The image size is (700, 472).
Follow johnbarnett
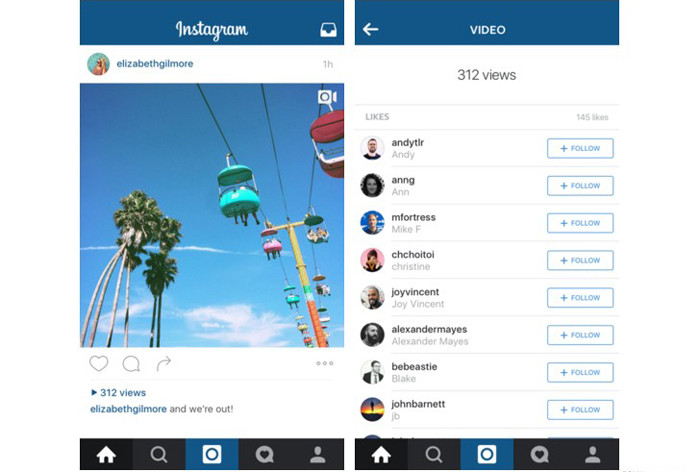pos(580,409)
